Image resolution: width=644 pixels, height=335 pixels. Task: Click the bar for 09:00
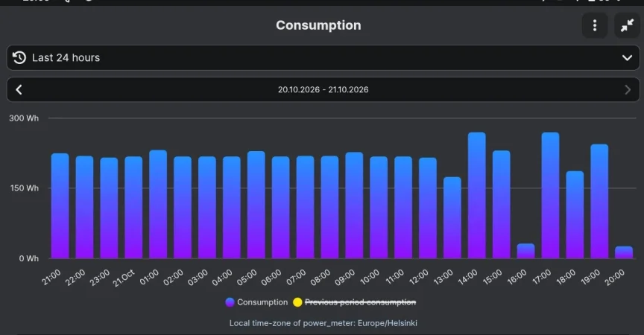pyautogui.click(x=354, y=205)
